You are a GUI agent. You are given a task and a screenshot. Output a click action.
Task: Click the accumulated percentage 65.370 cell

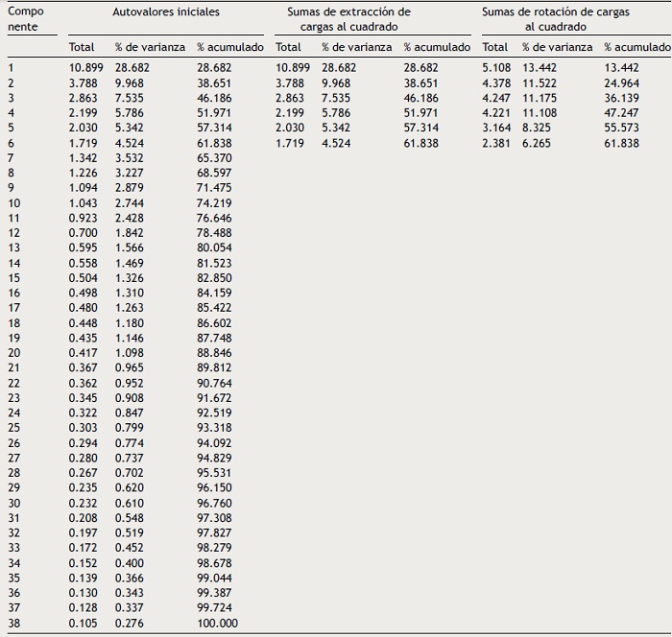point(214,158)
